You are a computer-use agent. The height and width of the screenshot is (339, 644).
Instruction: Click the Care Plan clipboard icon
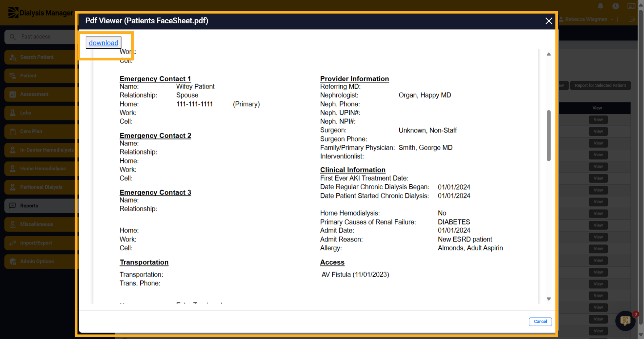[x=13, y=131]
